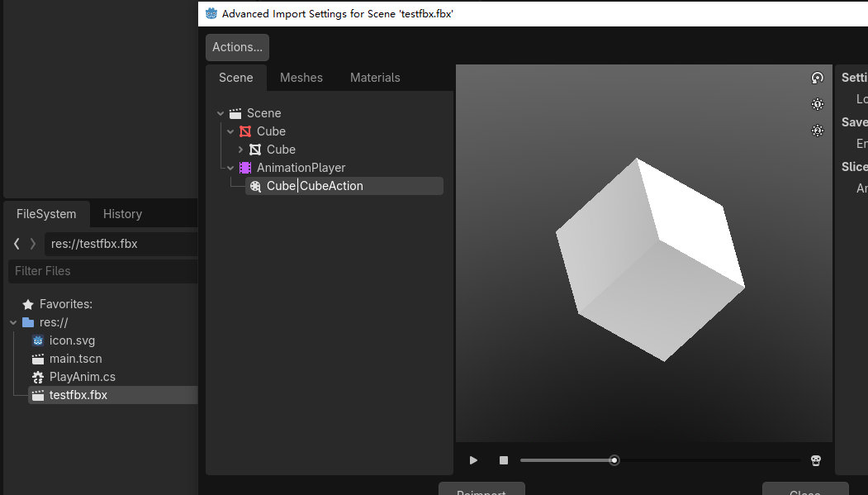Expand the child Cube mesh node

tap(240, 150)
